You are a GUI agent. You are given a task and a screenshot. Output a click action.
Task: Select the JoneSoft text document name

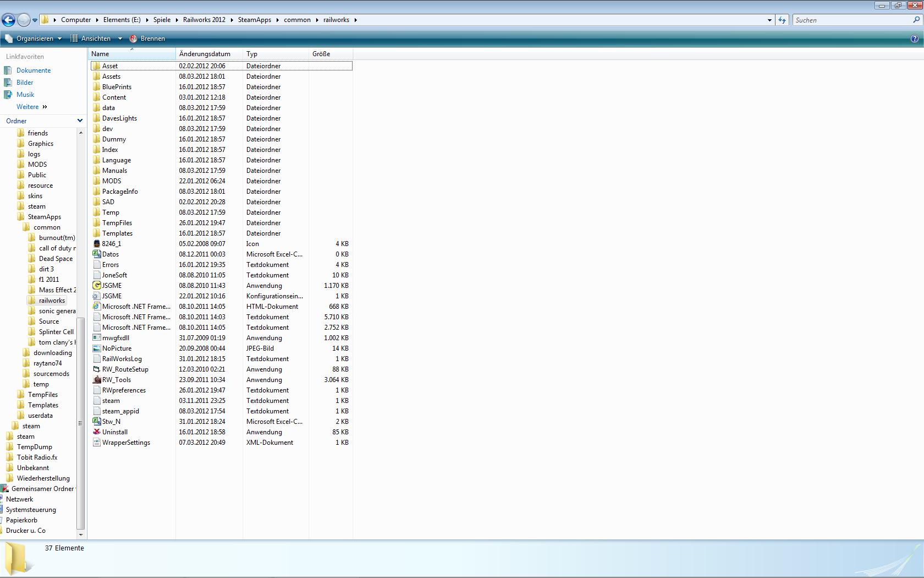coord(114,275)
